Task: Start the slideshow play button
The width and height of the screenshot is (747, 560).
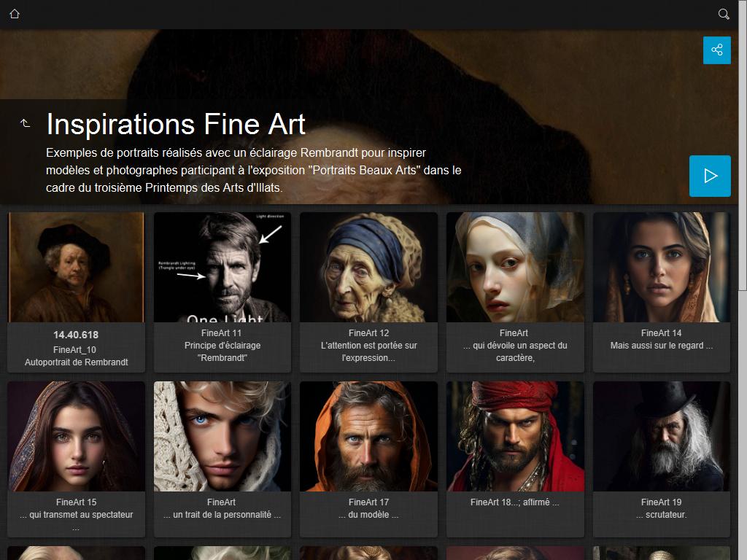Action: (x=710, y=176)
